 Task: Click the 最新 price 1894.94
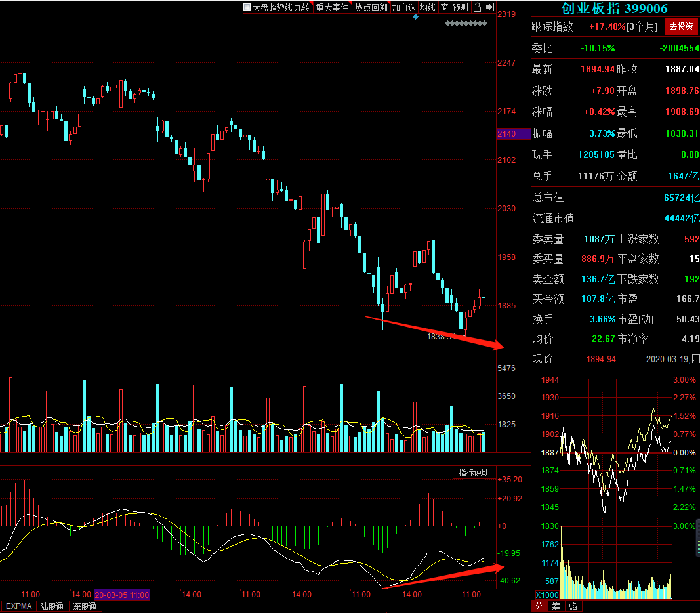pyautogui.click(x=598, y=69)
